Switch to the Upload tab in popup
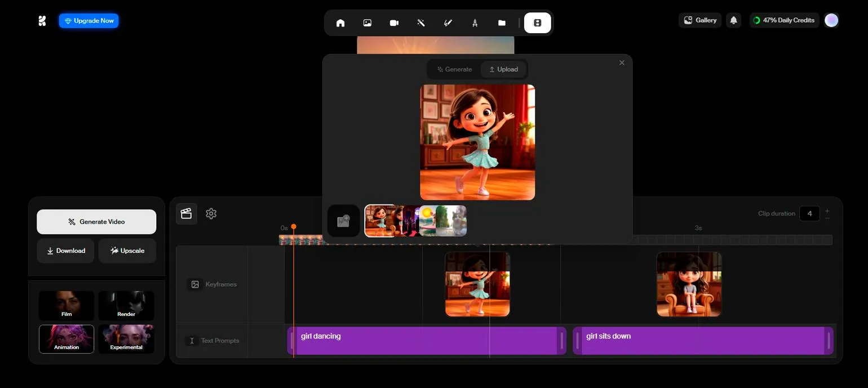This screenshot has width=868, height=388. (x=503, y=69)
